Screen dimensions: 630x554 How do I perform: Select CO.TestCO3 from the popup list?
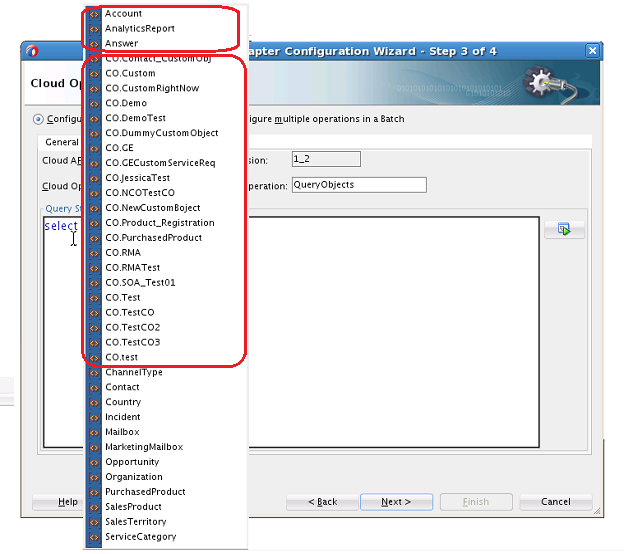[133, 342]
